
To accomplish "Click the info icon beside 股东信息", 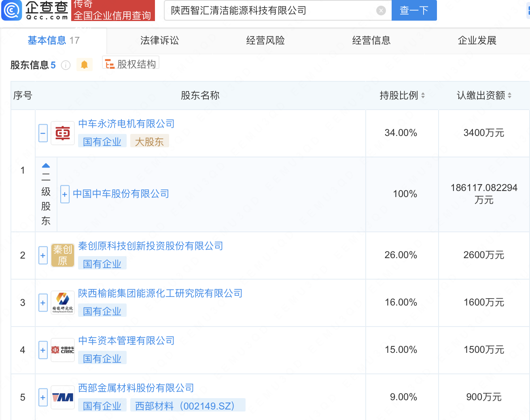I will point(66,65).
